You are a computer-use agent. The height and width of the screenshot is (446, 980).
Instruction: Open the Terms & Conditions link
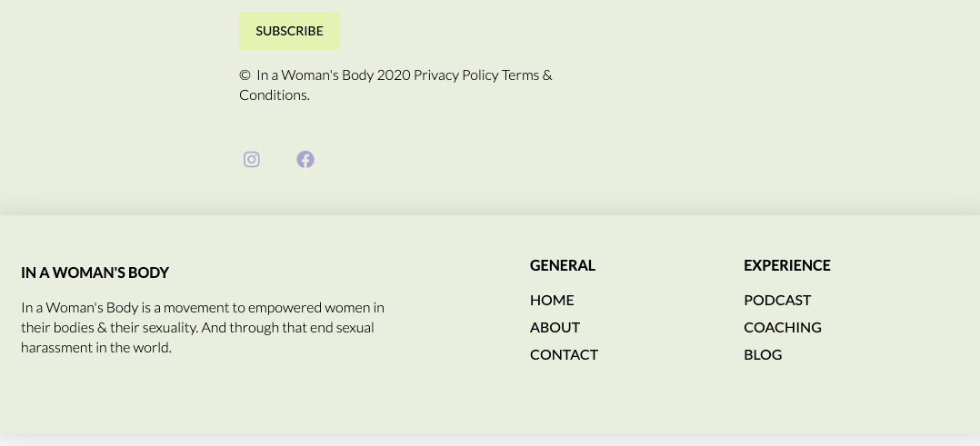pyautogui.click(x=395, y=85)
